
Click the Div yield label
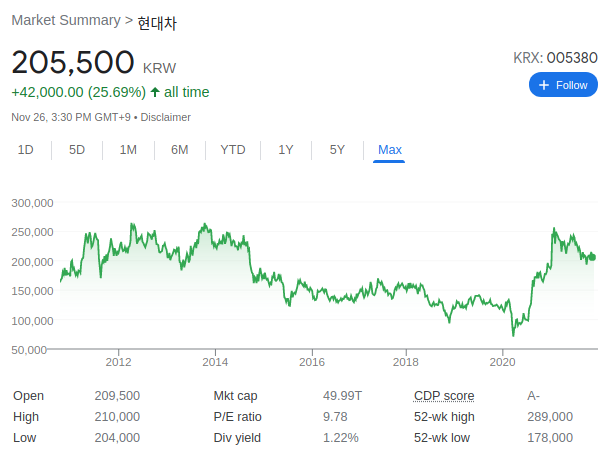tap(237, 437)
